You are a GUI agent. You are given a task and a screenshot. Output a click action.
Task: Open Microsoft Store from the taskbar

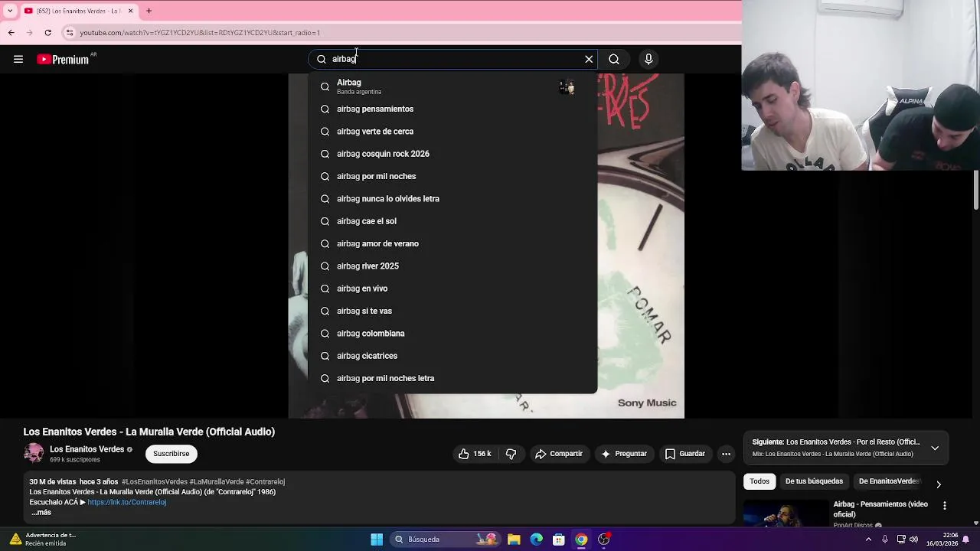(559, 540)
